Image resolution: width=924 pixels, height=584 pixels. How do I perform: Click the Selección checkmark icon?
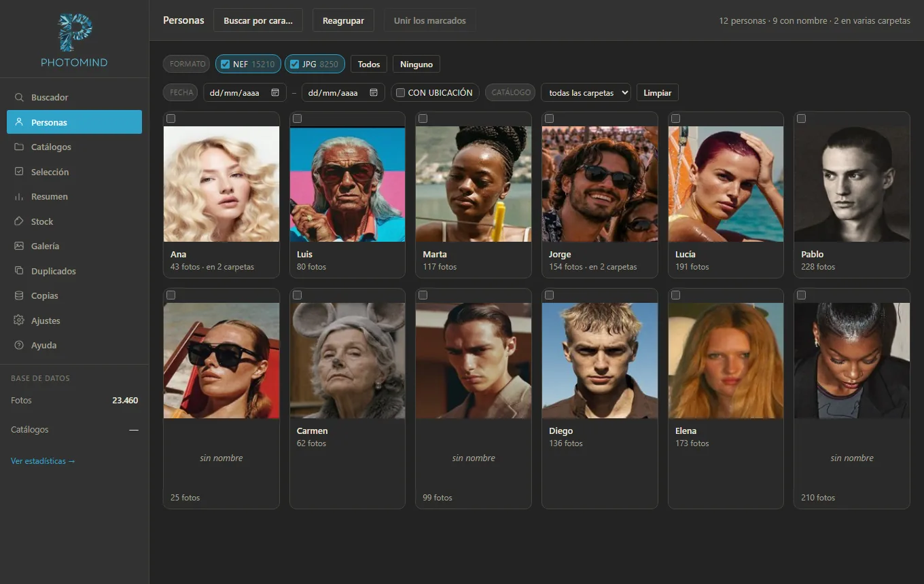(x=19, y=172)
